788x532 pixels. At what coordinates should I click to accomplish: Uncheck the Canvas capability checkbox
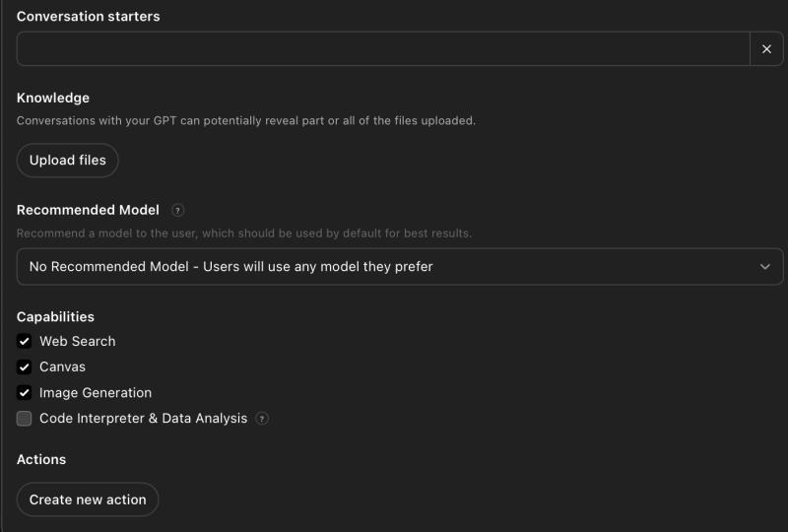25,367
